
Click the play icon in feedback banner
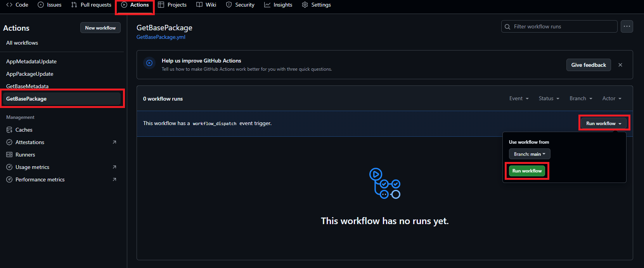(x=149, y=63)
